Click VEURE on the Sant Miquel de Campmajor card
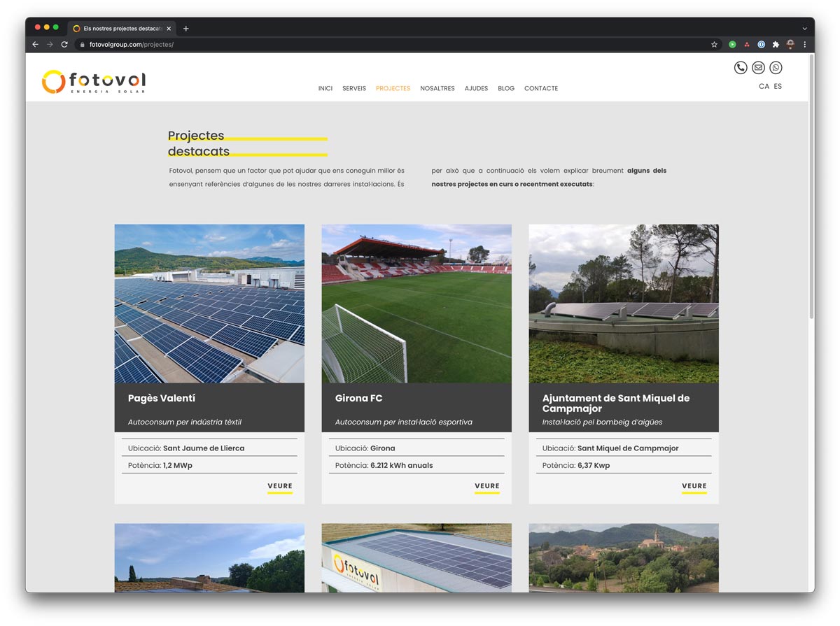This screenshot has width=840, height=626. tap(694, 487)
